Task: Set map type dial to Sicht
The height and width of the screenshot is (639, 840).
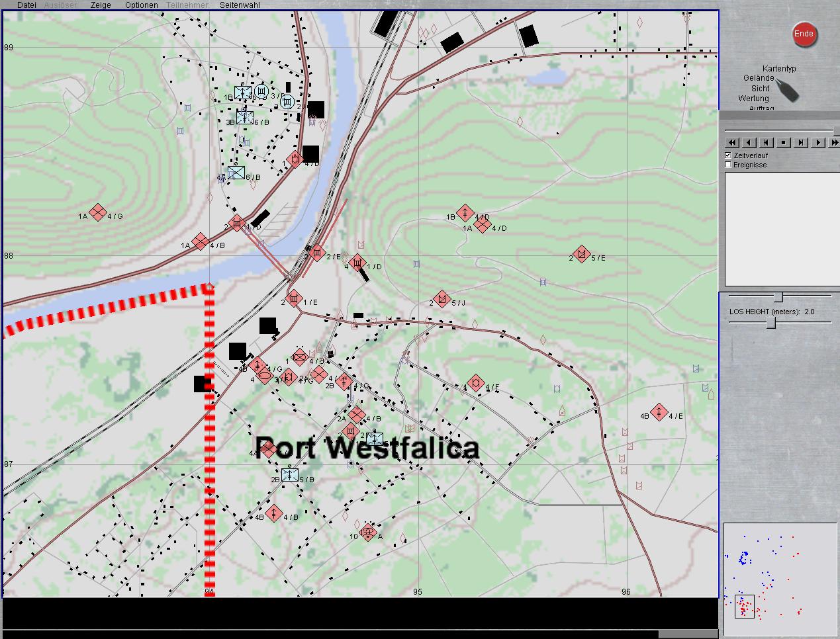Action: [x=760, y=88]
